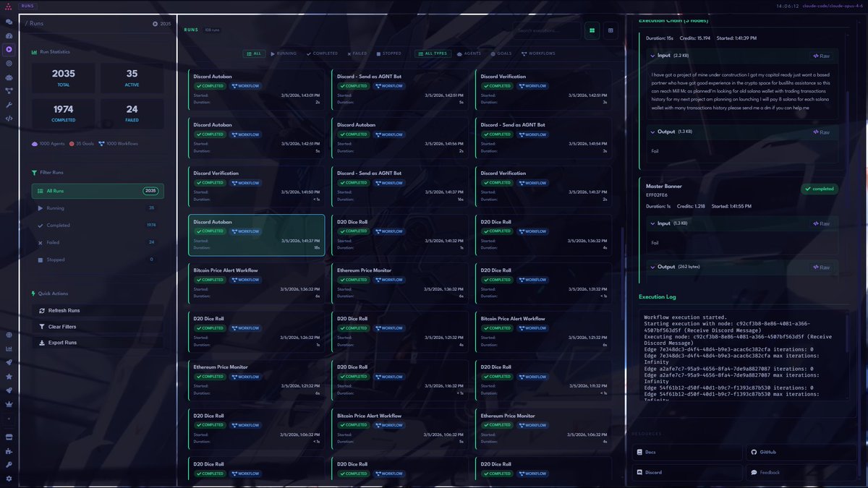Toggle the GOALS type chip

click(x=501, y=53)
